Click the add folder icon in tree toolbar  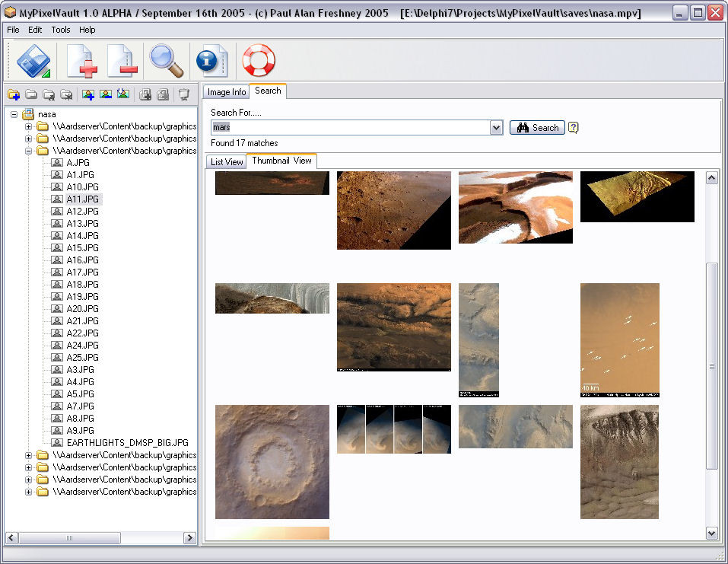coord(13,95)
